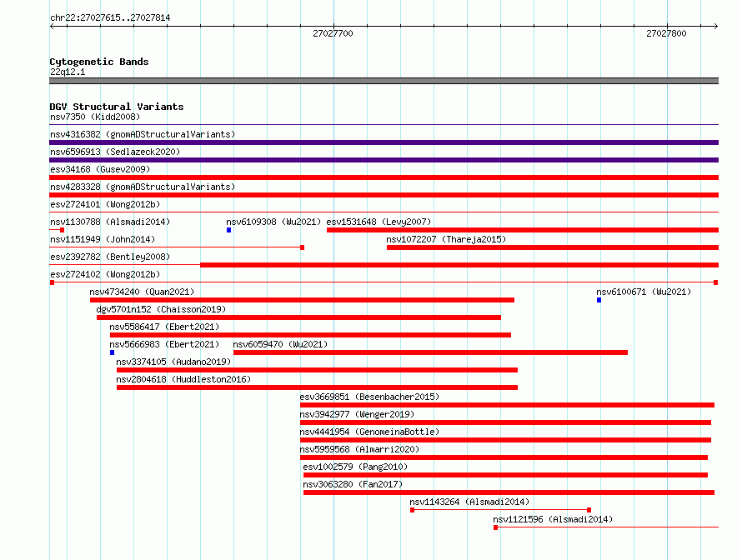Click blue marker for nsv5666983 (Ebert2021)
The image size is (742, 560).
113,352
